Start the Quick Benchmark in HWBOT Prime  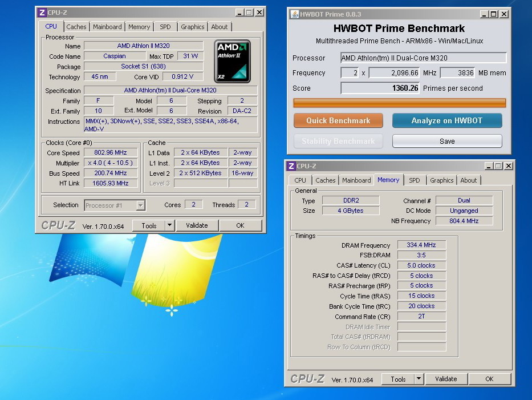[338, 120]
